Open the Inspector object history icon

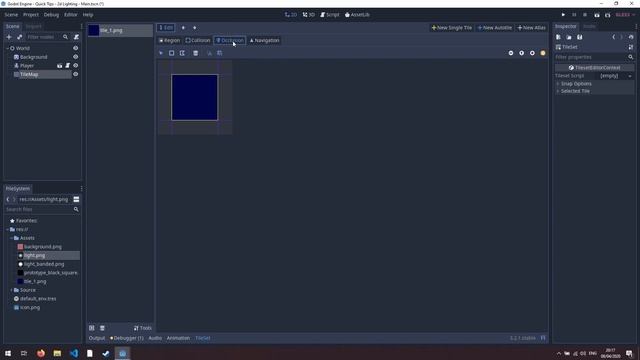pos(631,37)
